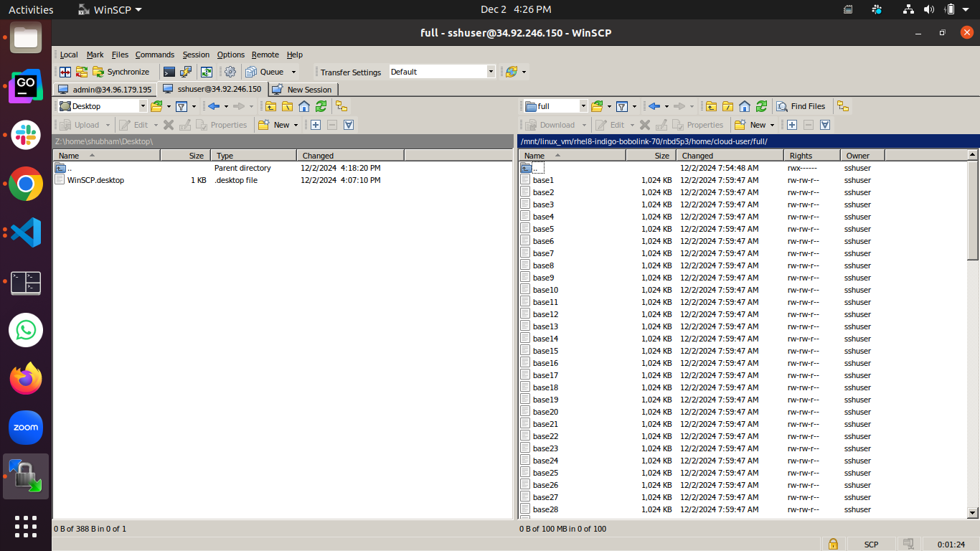Go to parent directory in remote panel

point(710,106)
